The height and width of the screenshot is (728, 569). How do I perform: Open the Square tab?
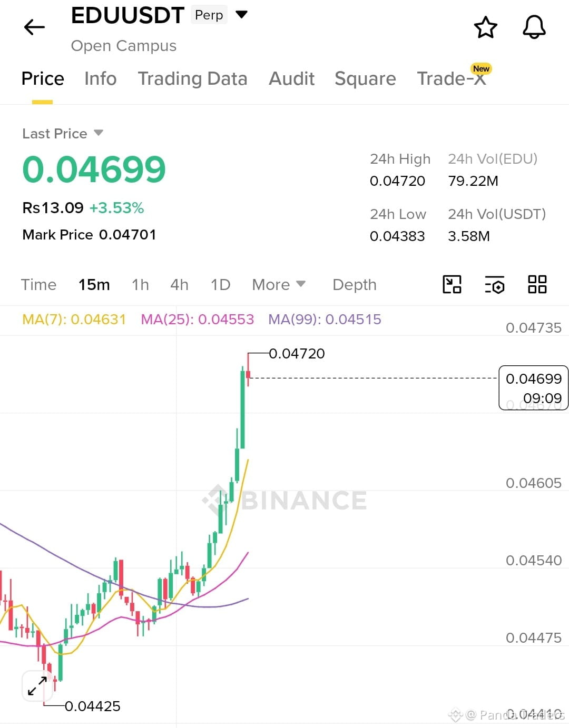click(x=365, y=78)
